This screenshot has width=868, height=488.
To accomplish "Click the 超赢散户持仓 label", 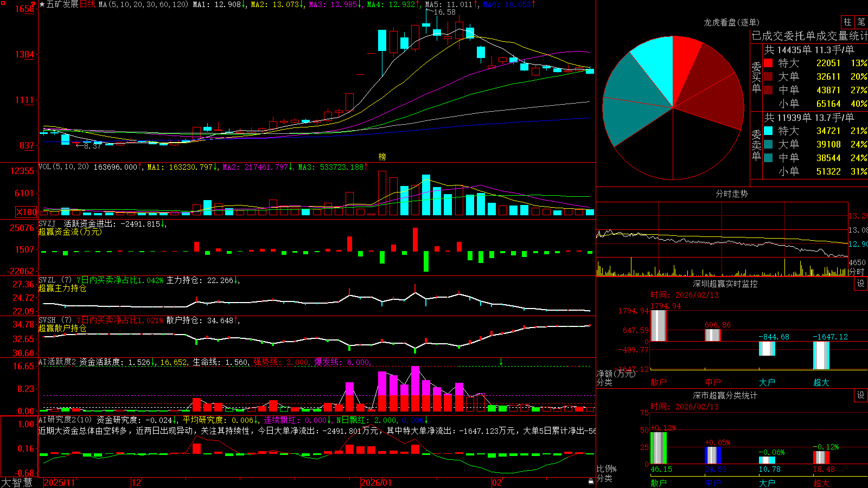I will click(62, 328).
